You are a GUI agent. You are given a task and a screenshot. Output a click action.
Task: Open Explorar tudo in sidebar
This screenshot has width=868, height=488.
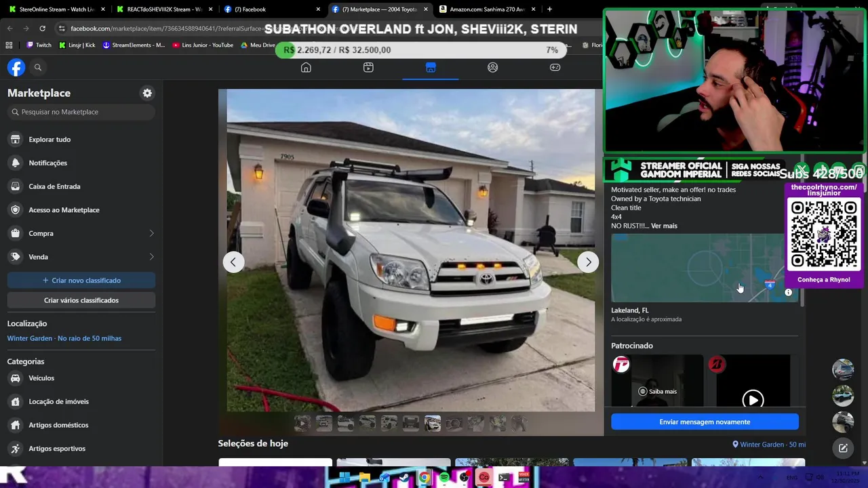(81, 140)
